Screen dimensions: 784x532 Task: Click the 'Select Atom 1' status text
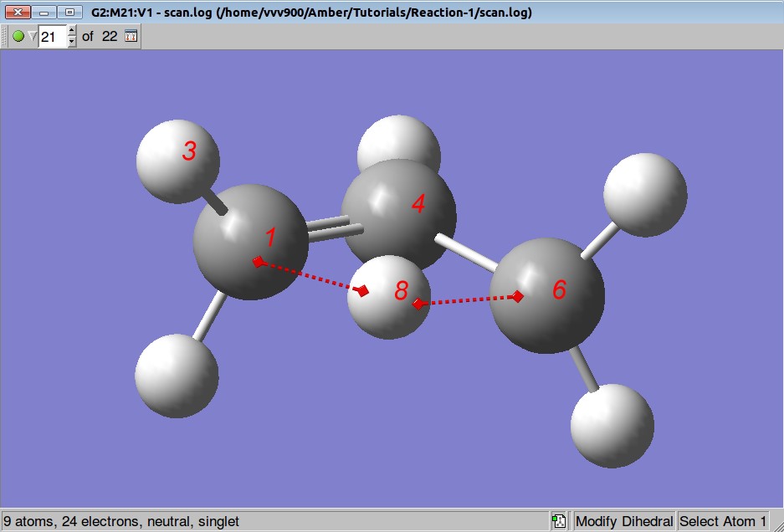[722, 521]
